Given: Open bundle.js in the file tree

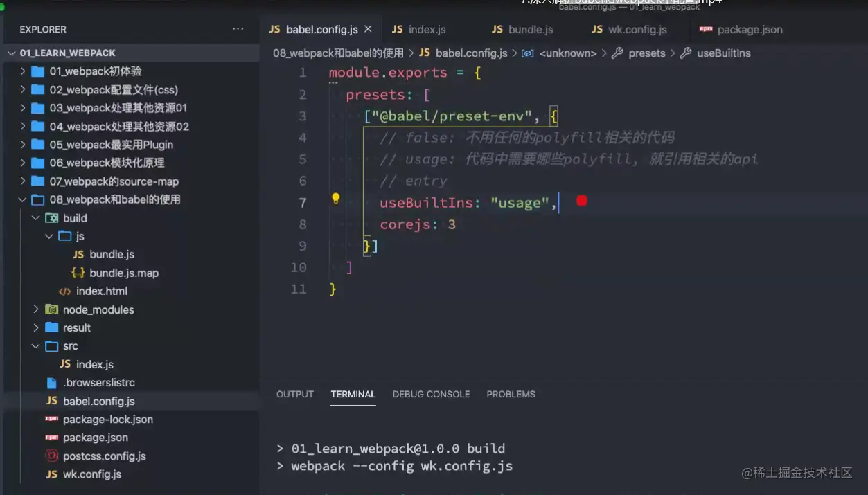Looking at the screenshot, I should tap(112, 254).
